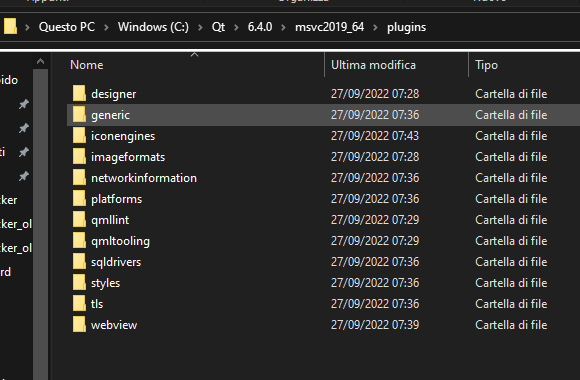Select designer folder name
This screenshot has width=580, height=380.
114,94
